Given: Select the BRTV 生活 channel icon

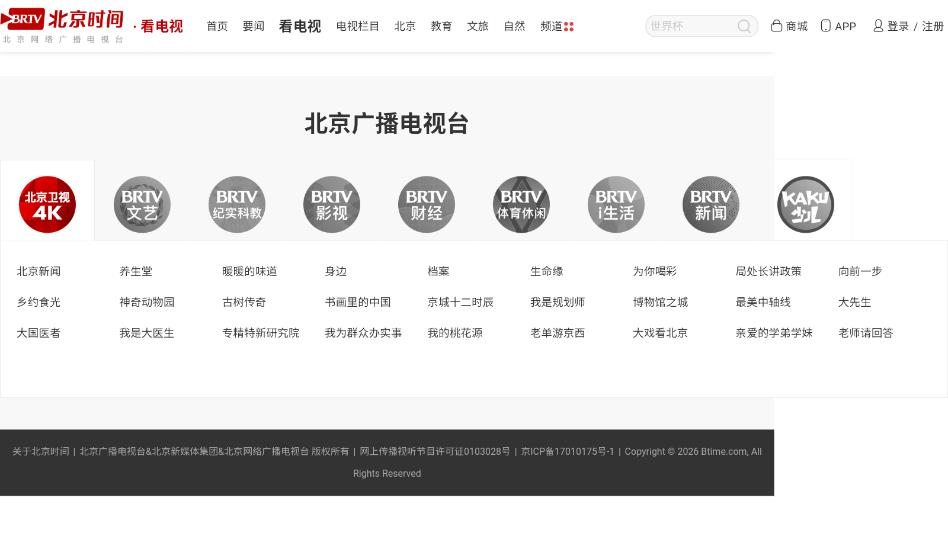Looking at the screenshot, I should pyautogui.click(x=616, y=204).
